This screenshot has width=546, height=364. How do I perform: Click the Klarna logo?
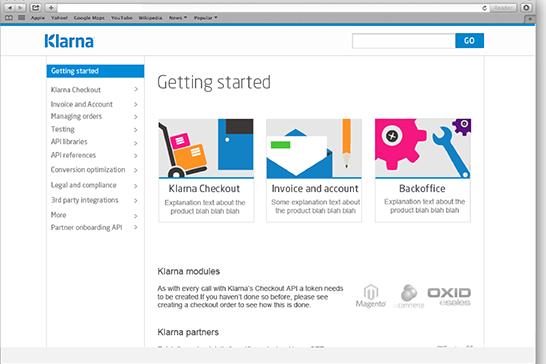69,41
